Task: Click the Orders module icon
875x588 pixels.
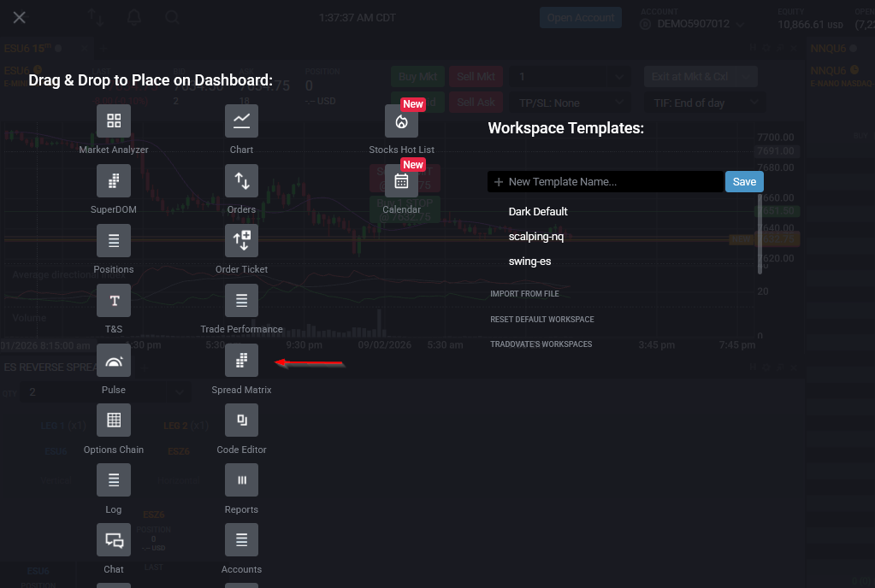Action: [241, 180]
